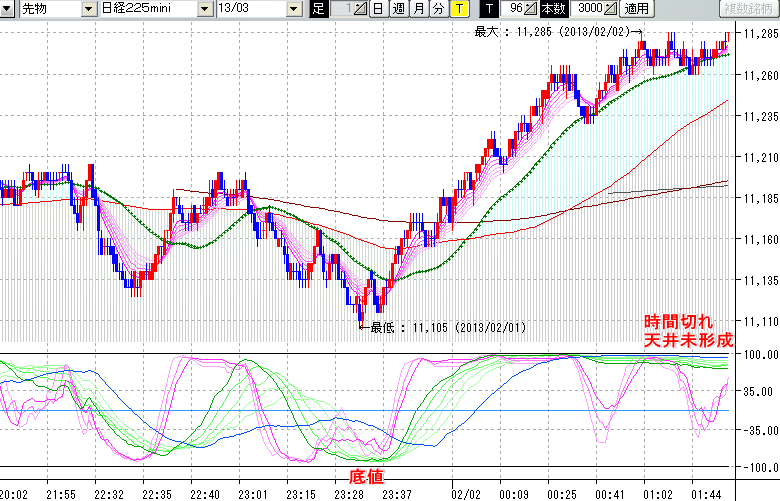Click the black 足 label in toolbar
Image resolution: width=780 pixels, height=501 pixels.
point(318,9)
